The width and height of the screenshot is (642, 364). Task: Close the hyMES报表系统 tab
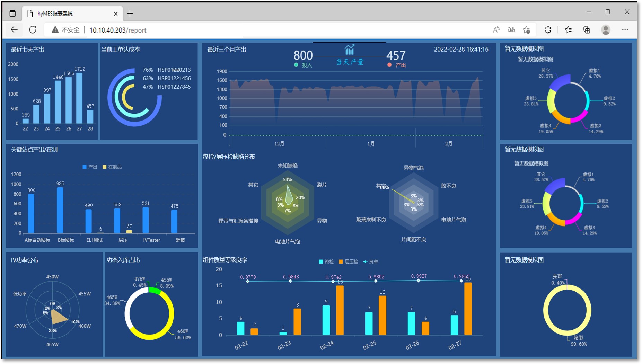(116, 14)
